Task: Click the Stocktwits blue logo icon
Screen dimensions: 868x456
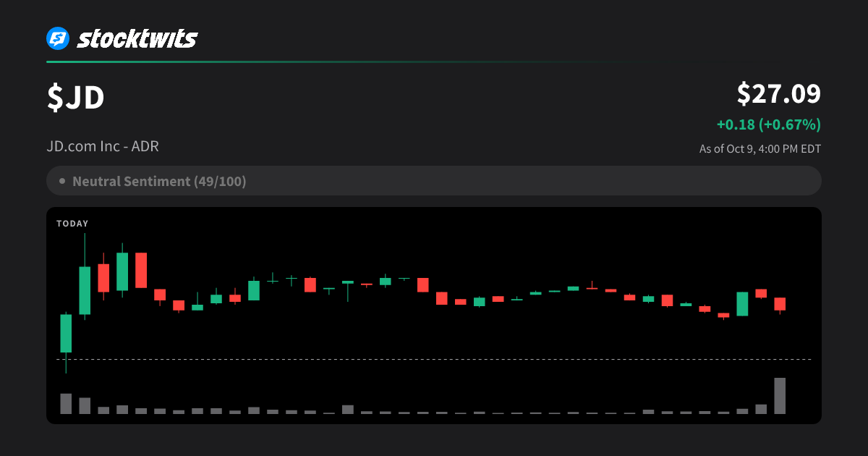Action: point(58,38)
